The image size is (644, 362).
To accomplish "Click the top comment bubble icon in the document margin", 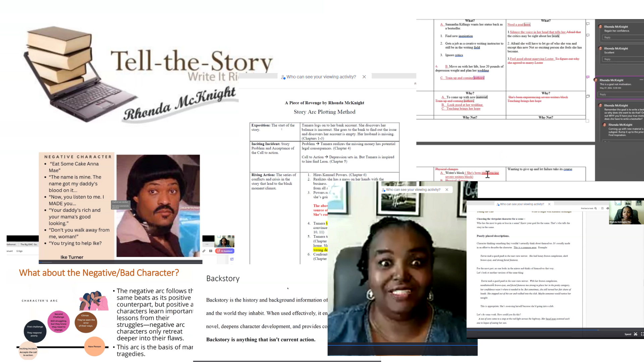I will [x=588, y=24].
